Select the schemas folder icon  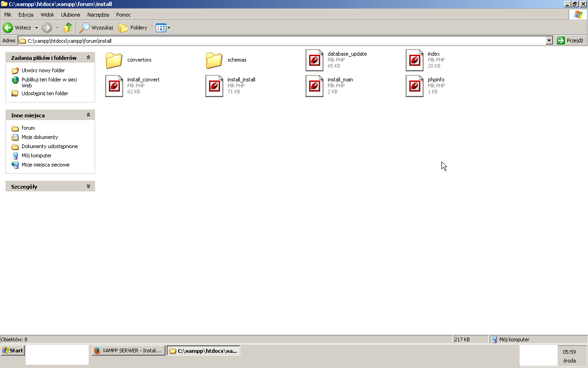[x=214, y=60]
